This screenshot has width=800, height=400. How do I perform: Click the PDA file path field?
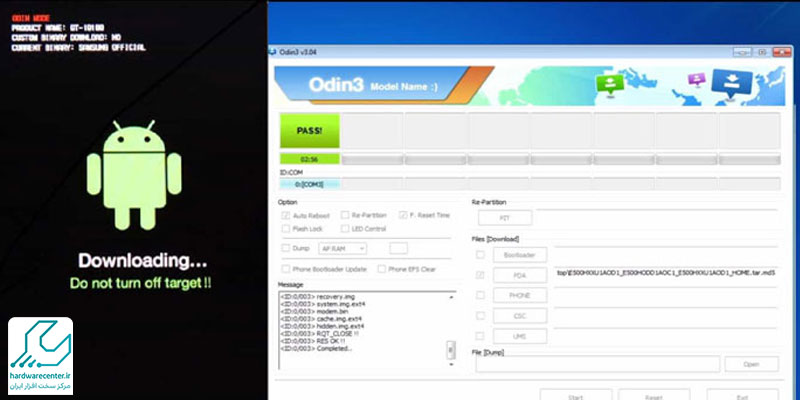click(x=666, y=275)
